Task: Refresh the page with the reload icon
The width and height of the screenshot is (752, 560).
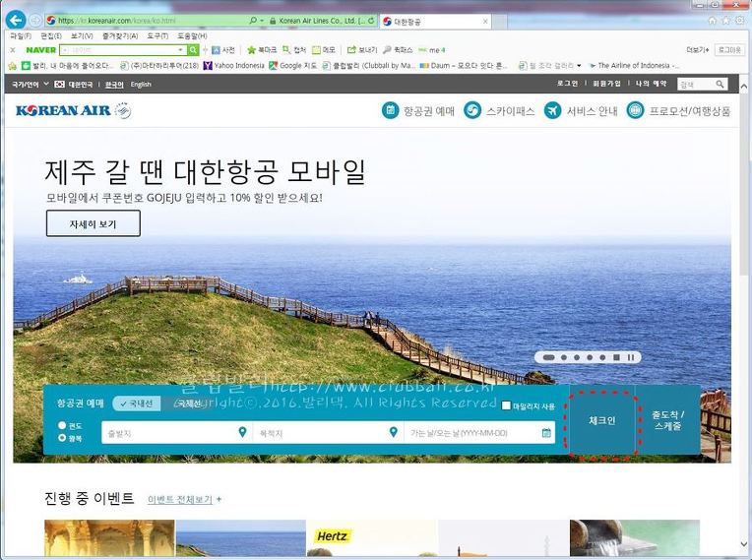Action: coord(371,21)
